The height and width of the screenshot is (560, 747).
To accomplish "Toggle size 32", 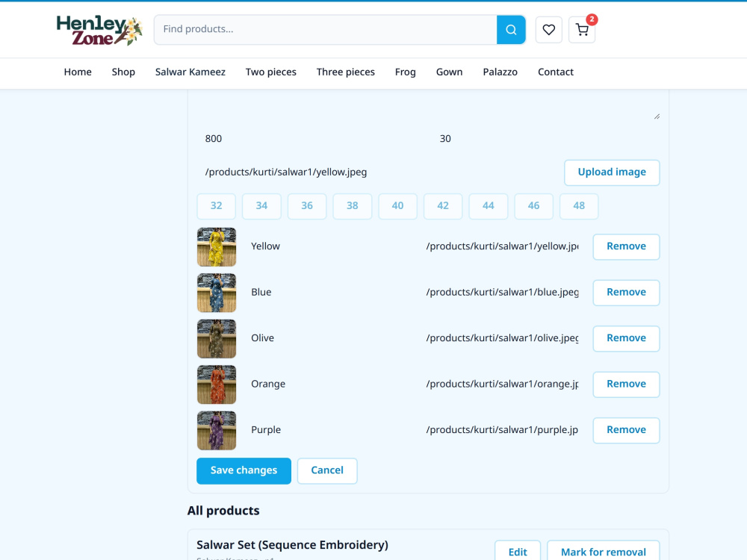I will pyautogui.click(x=217, y=206).
